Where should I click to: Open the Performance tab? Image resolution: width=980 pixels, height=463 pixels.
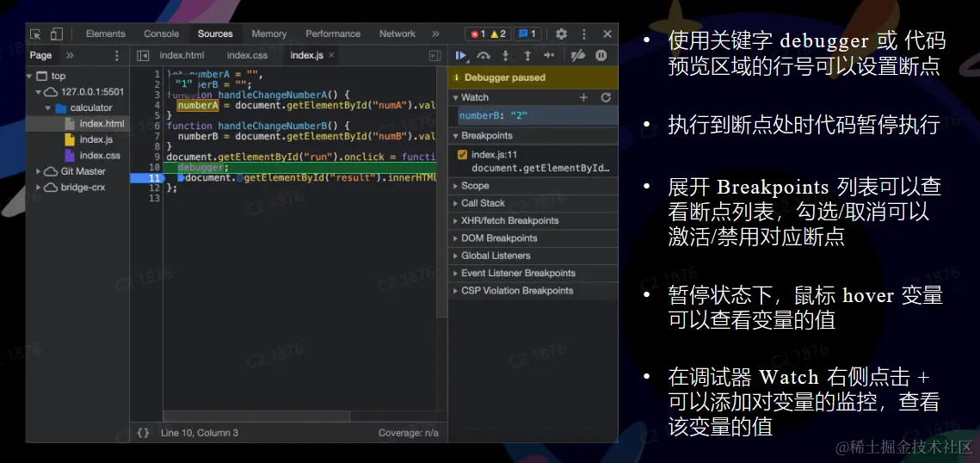click(x=332, y=34)
